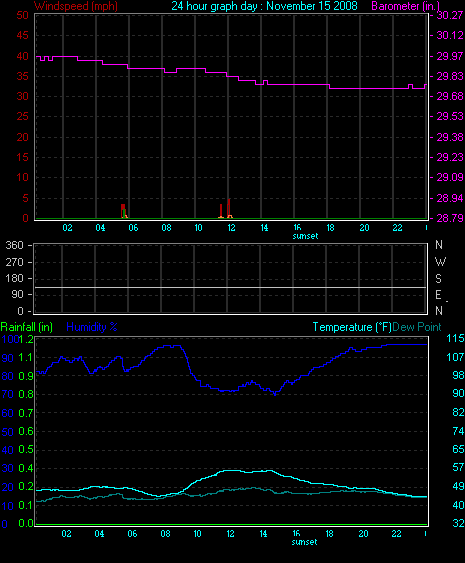Click the sunset marker under top graph

tap(305, 236)
